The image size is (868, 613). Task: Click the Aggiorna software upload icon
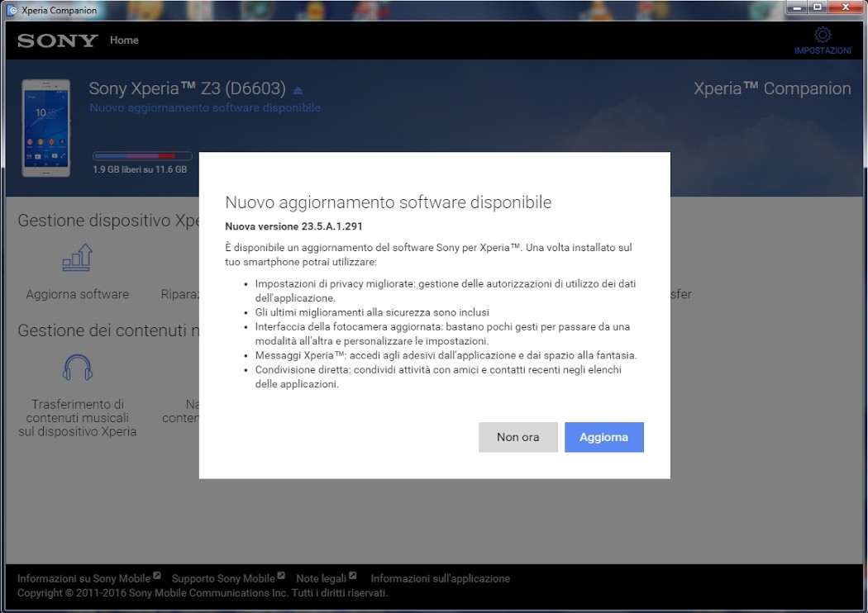[78, 257]
